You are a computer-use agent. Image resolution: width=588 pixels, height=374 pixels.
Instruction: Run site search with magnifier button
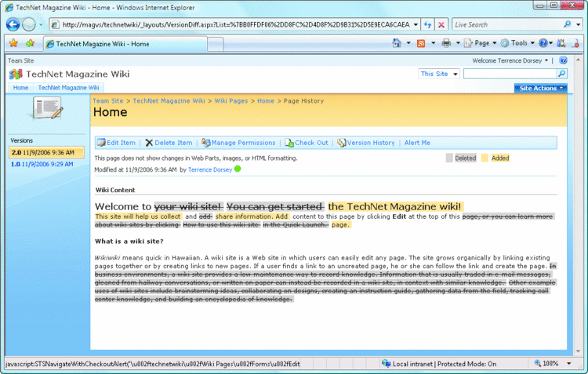pyautogui.click(x=562, y=74)
